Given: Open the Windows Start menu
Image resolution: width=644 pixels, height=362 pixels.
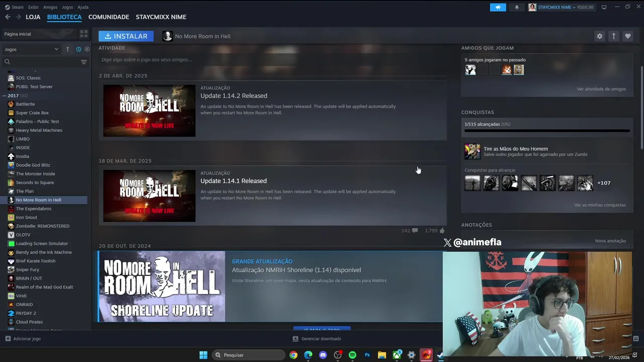Looking at the screenshot, I should tap(203, 355).
